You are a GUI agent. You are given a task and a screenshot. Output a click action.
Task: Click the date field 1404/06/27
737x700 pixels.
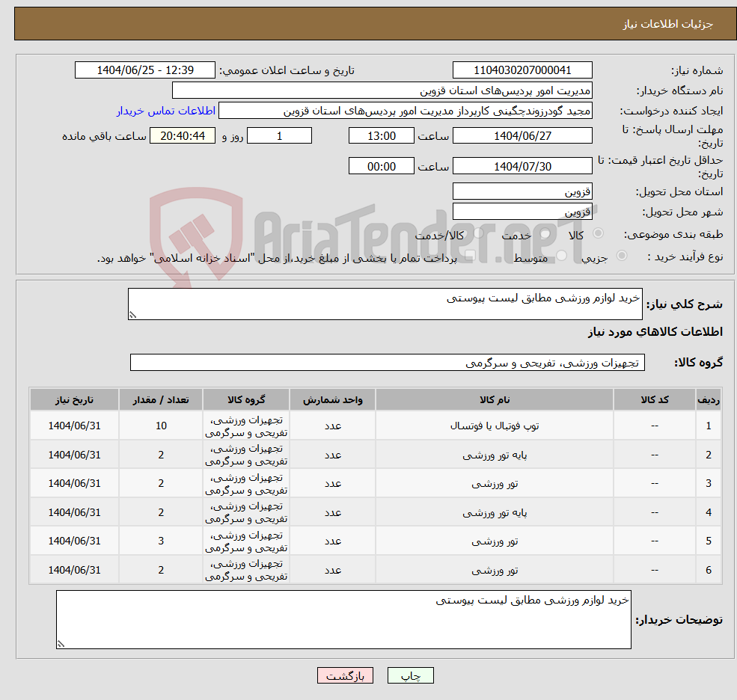(522, 135)
